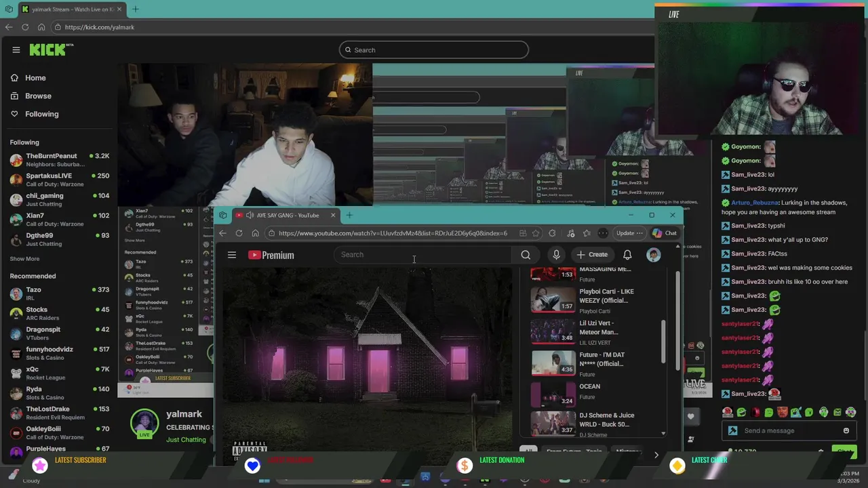The height and width of the screenshot is (488, 868).
Task: Open Dragonspit channel avatar
Action: (16, 333)
